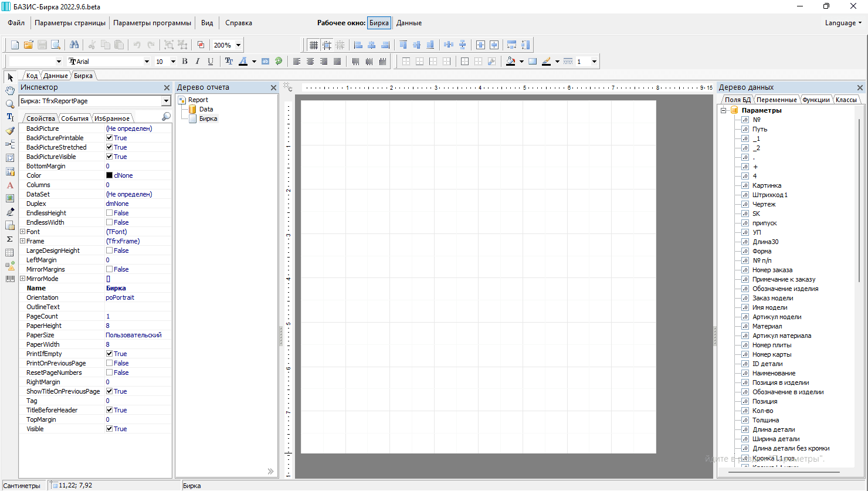868x491 pixels.
Task: Switch to the События inspector tab
Action: tap(75, 118)
